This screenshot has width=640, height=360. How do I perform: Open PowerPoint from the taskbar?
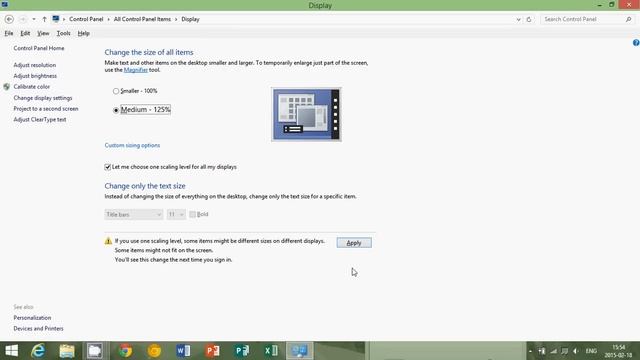pyautogui.click(x=213, y=351)
